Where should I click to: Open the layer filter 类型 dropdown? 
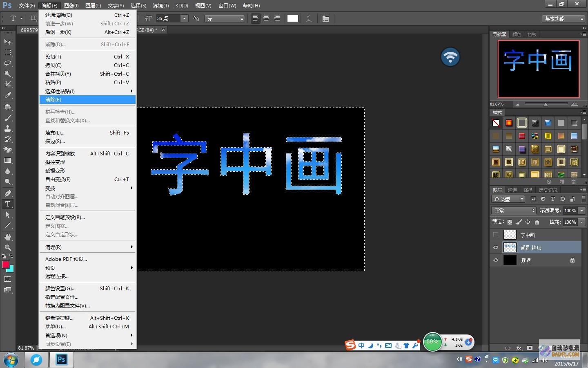coord(508,199)
